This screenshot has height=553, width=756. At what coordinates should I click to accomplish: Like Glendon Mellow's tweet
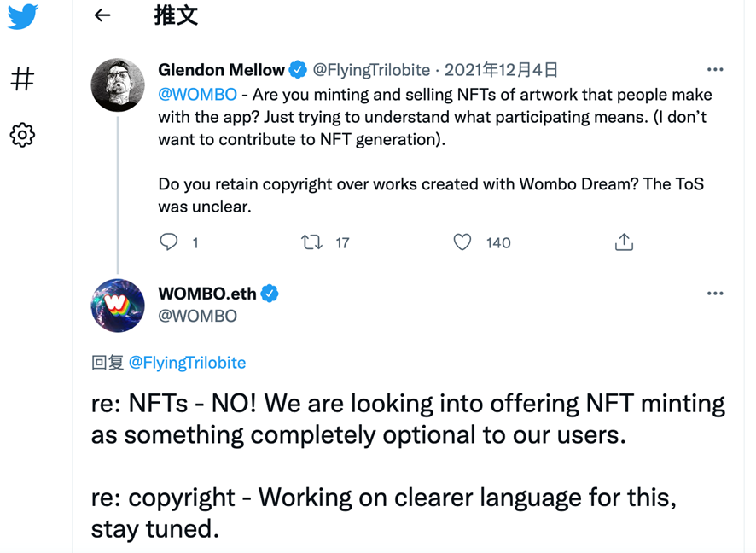[462, 242]
